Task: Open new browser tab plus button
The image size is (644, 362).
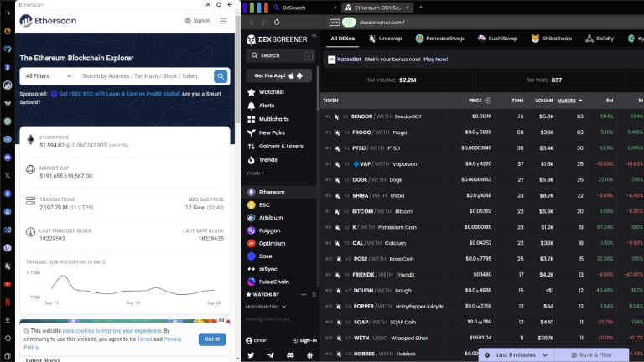Action: (421, 7)
